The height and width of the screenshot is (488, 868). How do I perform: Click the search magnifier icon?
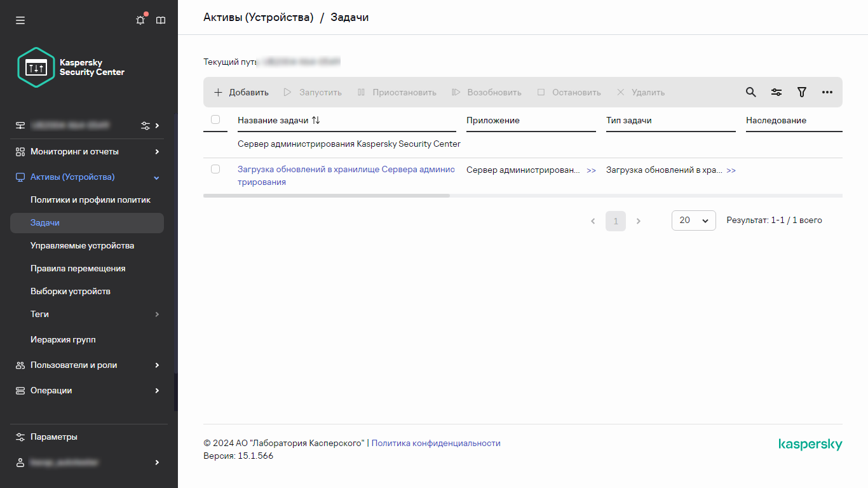750,92
